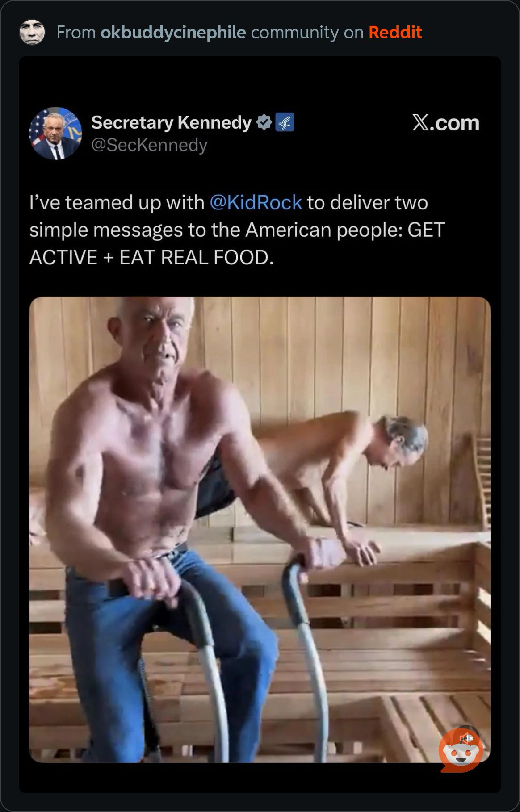Open the Secretary Kennedy display name
This screenshot has height=812, width=520.
(171, 122)
